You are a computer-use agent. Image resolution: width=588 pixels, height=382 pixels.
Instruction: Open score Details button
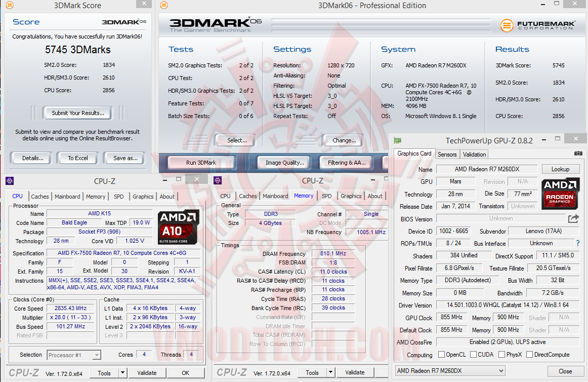point(32,158)
